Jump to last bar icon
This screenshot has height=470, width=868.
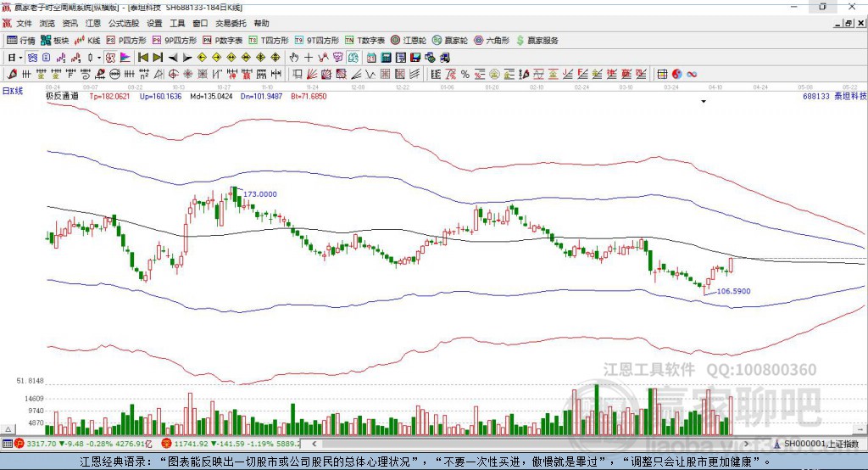point(158,58)
